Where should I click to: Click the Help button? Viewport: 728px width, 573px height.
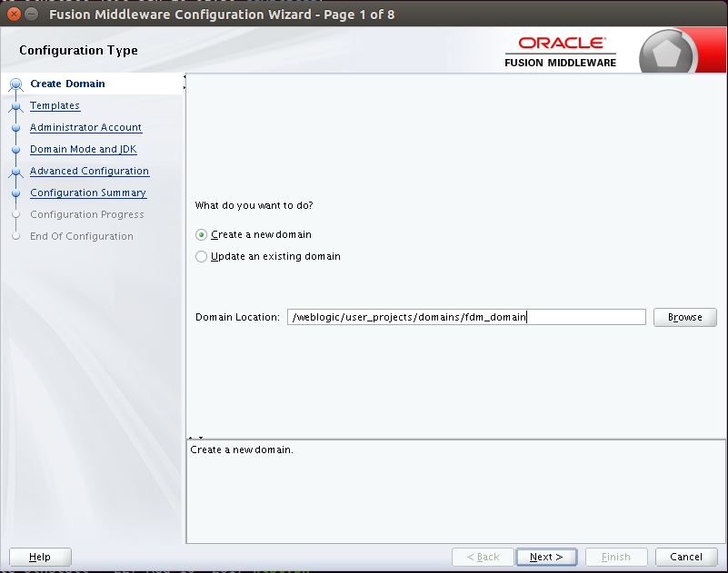pos(39,557)
